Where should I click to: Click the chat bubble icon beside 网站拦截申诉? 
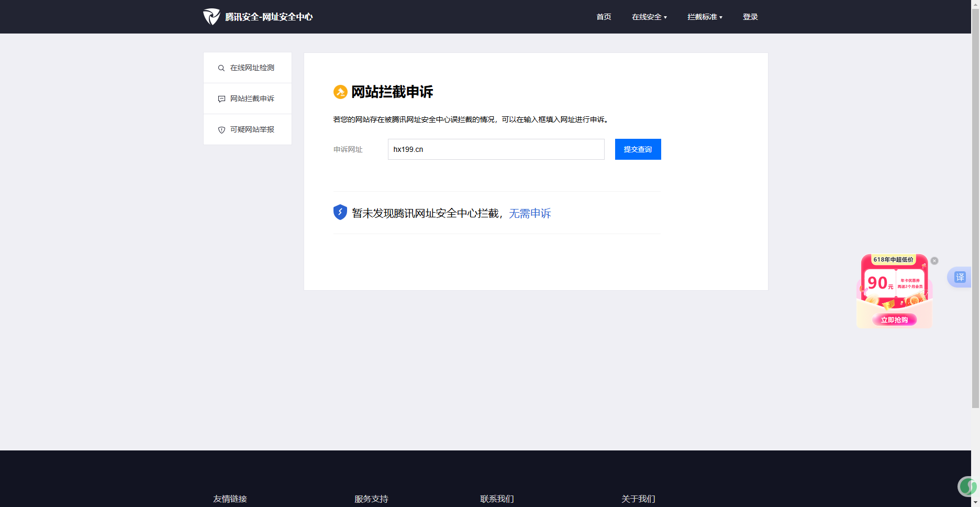coord(221,99)
